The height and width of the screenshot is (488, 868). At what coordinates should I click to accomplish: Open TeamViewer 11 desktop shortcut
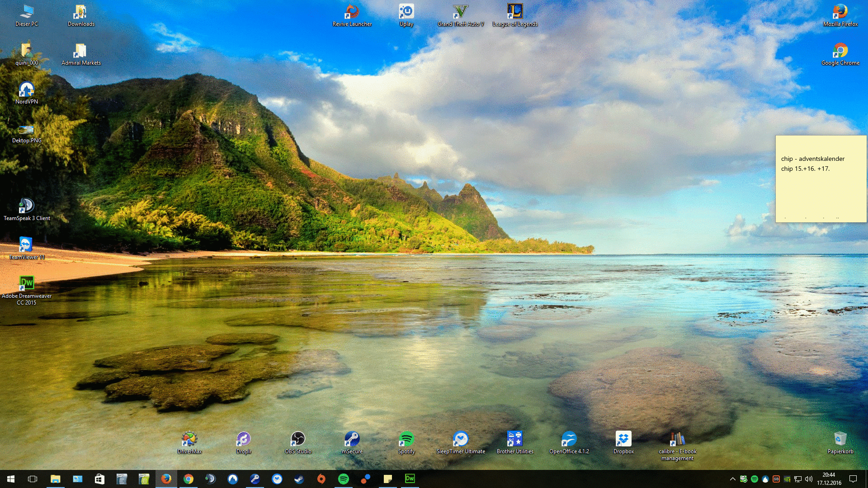tap(27, 249)
